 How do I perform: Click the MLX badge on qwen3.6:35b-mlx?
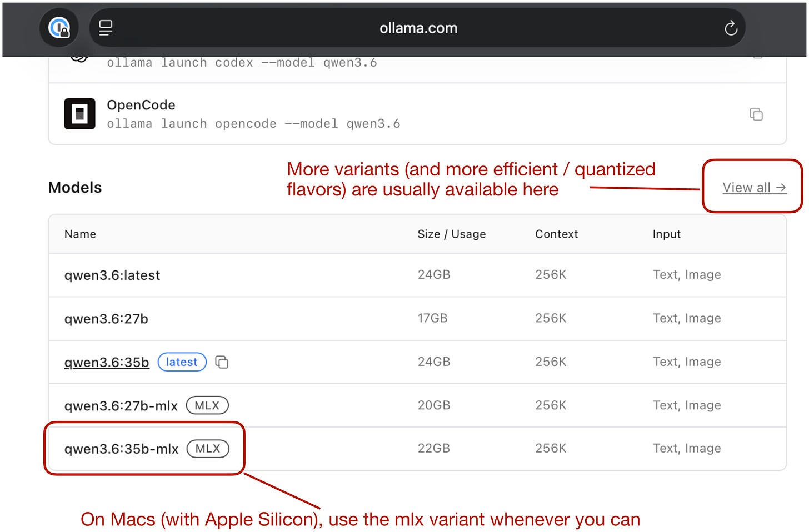click(208, 449)
